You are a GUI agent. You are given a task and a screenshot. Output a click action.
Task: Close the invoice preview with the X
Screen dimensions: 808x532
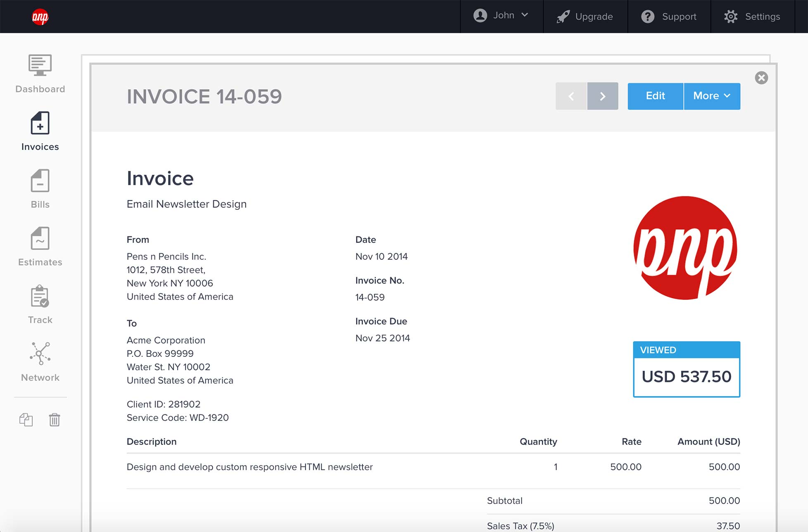pos(761,78)
